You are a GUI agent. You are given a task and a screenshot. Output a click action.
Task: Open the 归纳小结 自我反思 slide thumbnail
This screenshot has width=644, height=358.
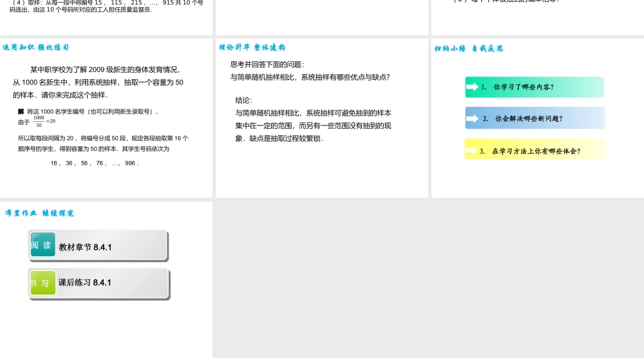point(538,118)
